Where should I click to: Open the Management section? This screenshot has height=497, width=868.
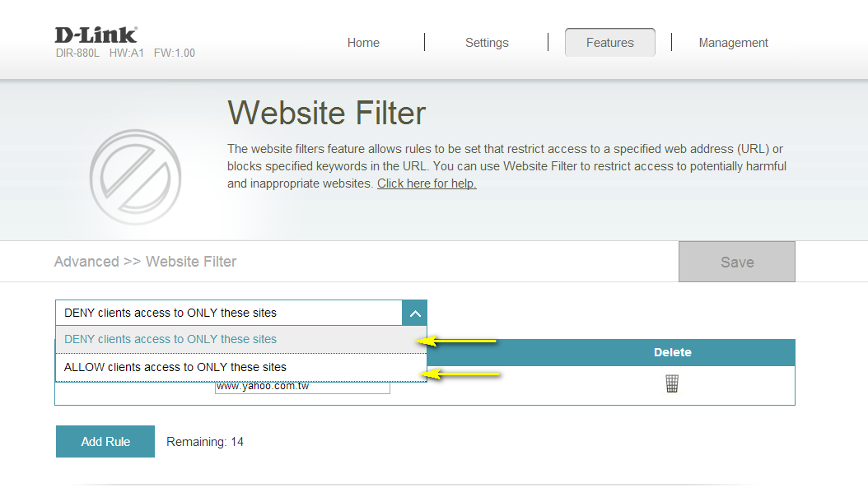[733, 42]
